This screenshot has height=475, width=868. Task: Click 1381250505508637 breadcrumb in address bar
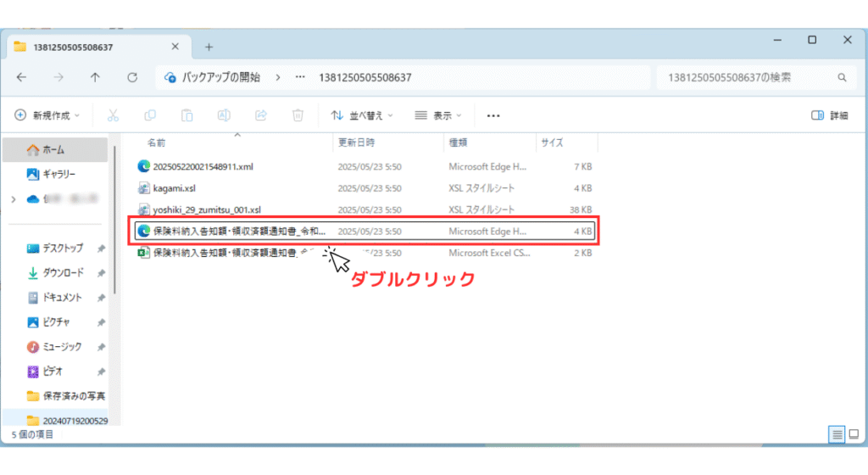coord(364,77)
